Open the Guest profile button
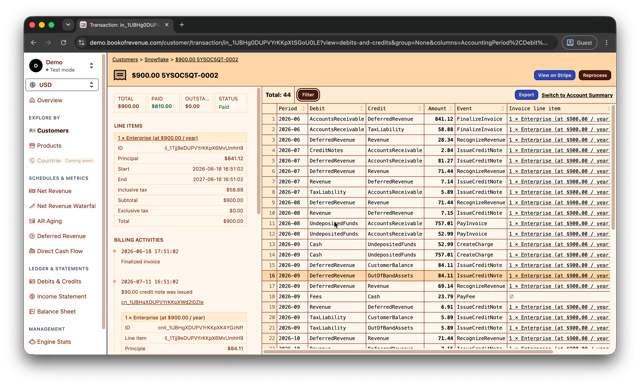 point(580,42)
